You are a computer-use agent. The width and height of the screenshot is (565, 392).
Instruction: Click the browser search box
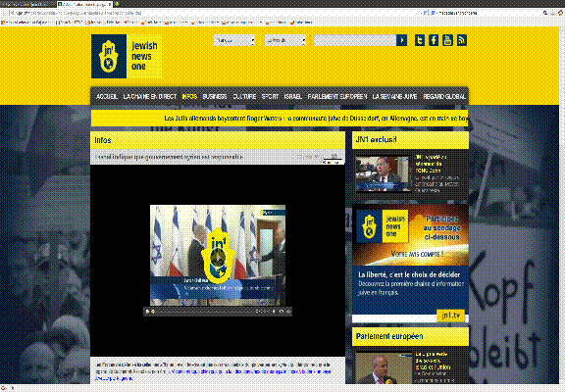coord(488,13)
